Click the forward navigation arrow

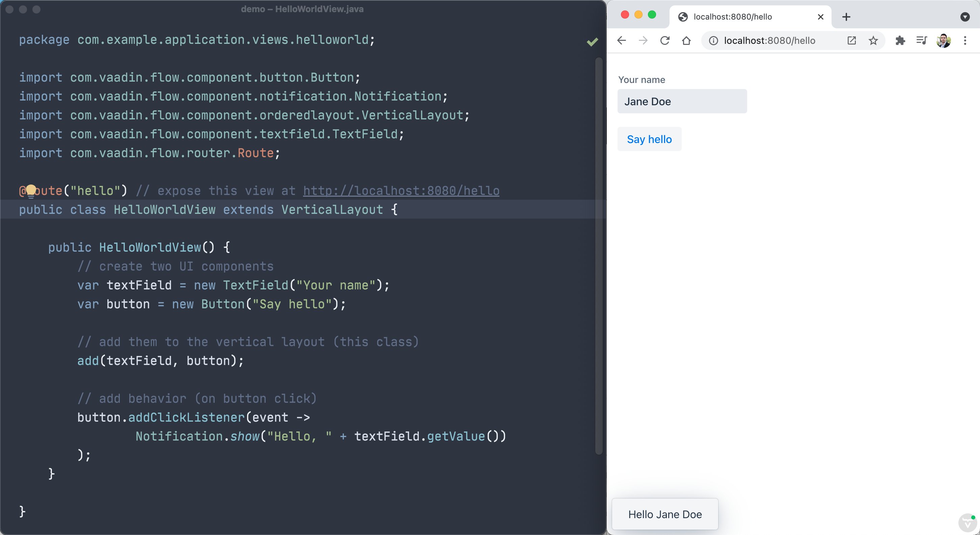click(643, 41)
